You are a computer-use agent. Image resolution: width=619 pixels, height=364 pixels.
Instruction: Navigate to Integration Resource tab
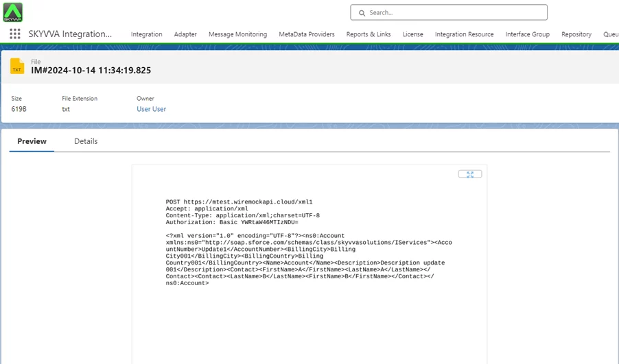pos(464,34)
